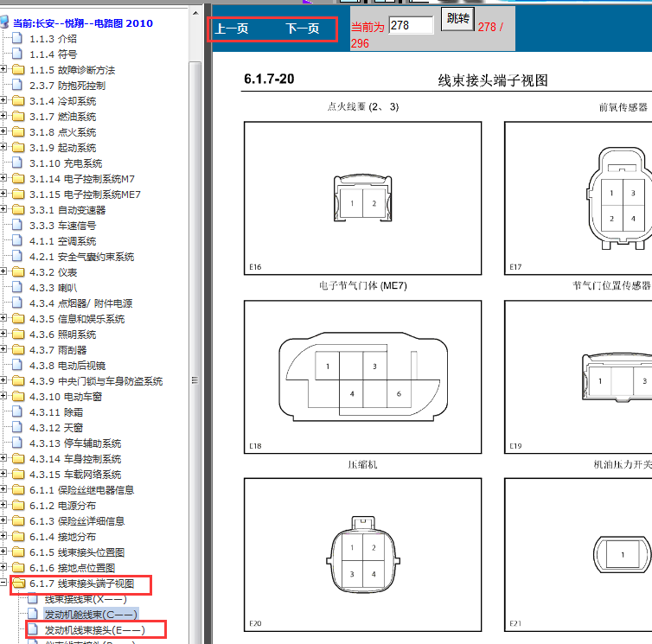Viewport: 652px width, 644px height.
Task: Click the folder icon of 3.1.7 燃油系统
Action: click(18, 117)
